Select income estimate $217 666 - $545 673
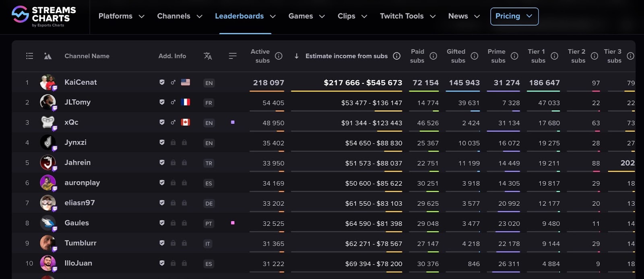 [x=363, y=82]
